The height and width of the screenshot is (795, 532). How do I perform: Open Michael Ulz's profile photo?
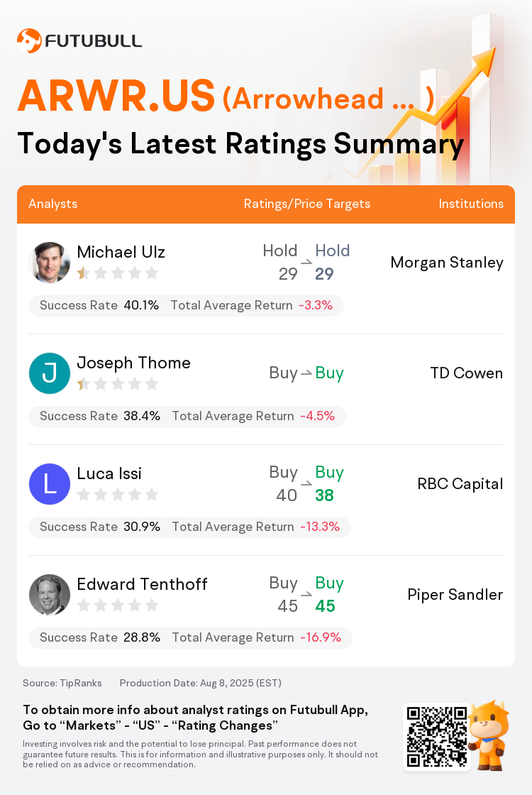(50, 263)
